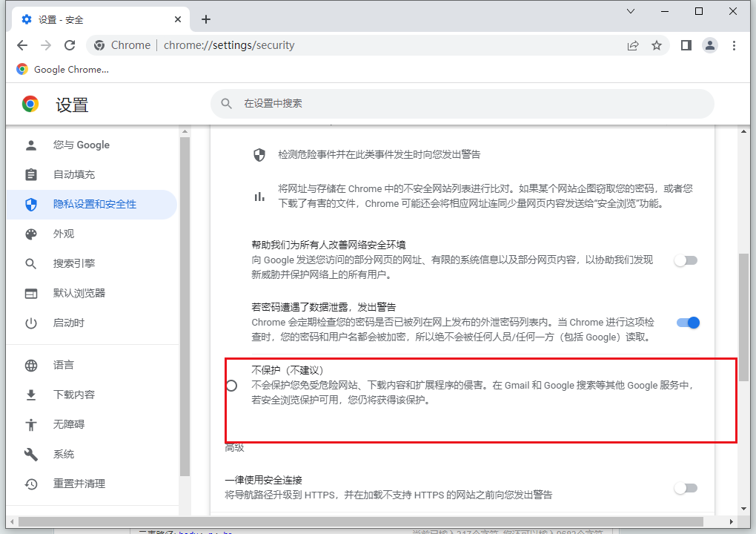
Task: Open 外观 settings section
Action: [92, 234]
